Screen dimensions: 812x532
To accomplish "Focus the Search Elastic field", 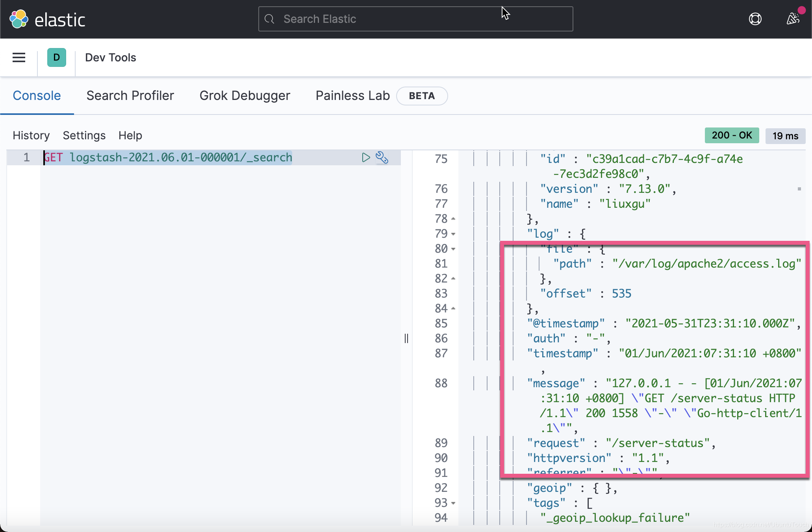I will coord(415,19).
